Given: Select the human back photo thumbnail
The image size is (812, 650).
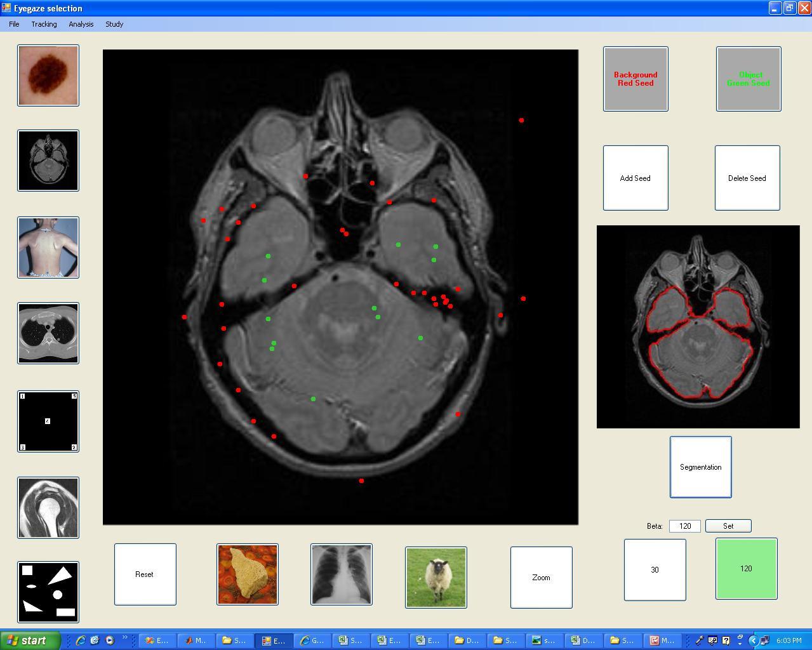Looking at the screenshot, I should click(48, 248).
